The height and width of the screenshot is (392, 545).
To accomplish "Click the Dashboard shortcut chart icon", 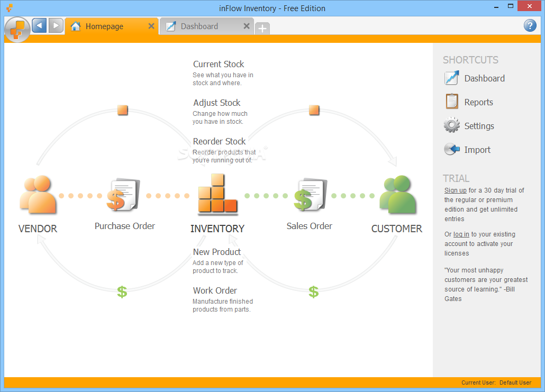I will [451, 78].
